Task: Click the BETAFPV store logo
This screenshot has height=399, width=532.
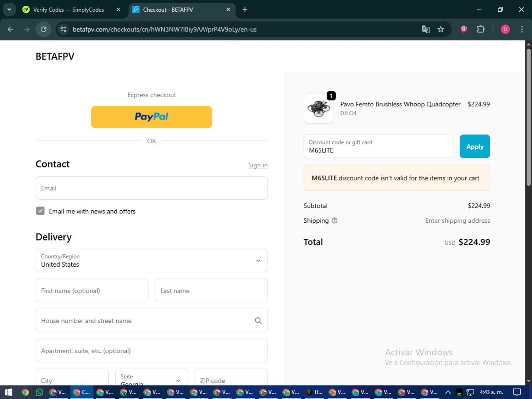Action: tap(55, 56)
